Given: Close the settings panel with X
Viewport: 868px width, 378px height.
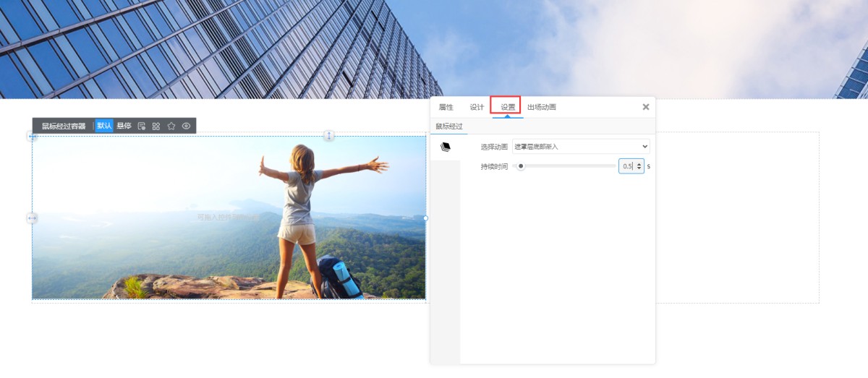Looking at the screenshot, I should [x=646, y=107].
